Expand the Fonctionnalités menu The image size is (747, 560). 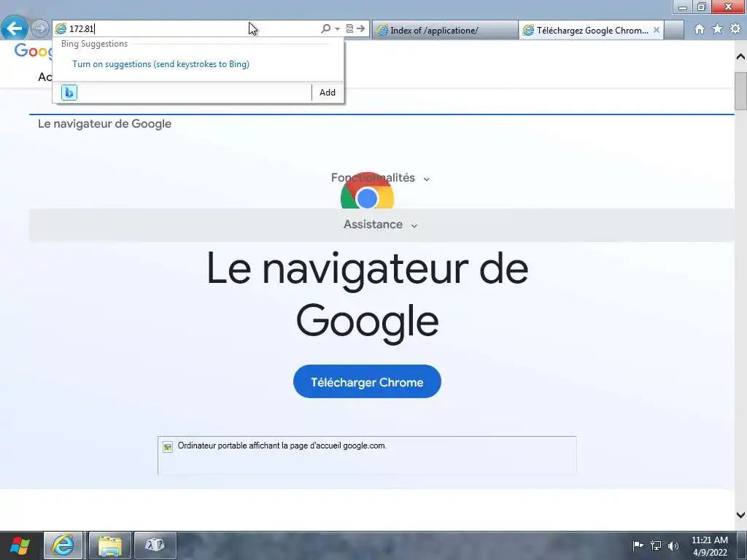[380, 178]
